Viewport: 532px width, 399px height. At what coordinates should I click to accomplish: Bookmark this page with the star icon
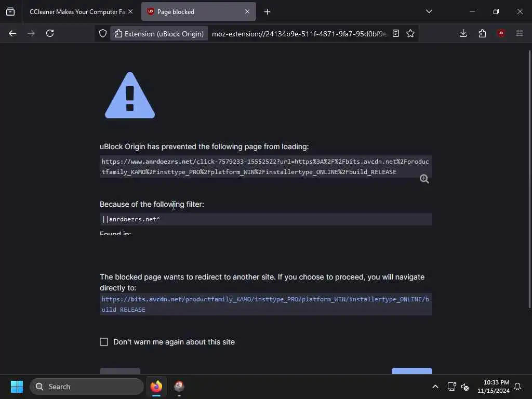point(410,33)
